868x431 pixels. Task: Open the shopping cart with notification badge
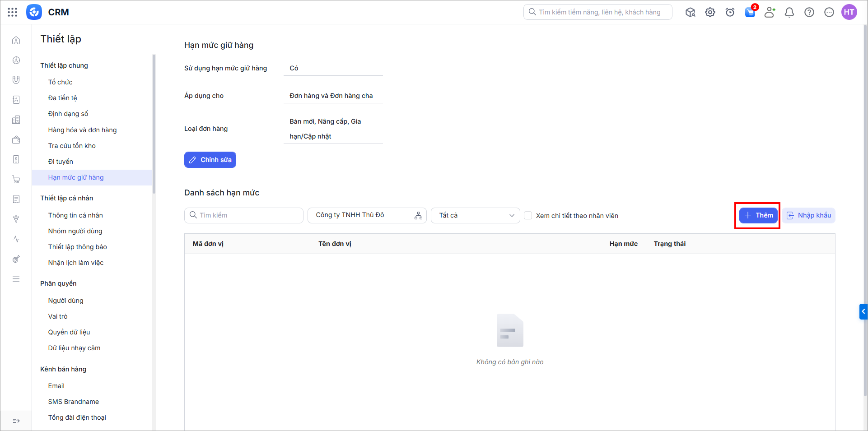point(750,12)
